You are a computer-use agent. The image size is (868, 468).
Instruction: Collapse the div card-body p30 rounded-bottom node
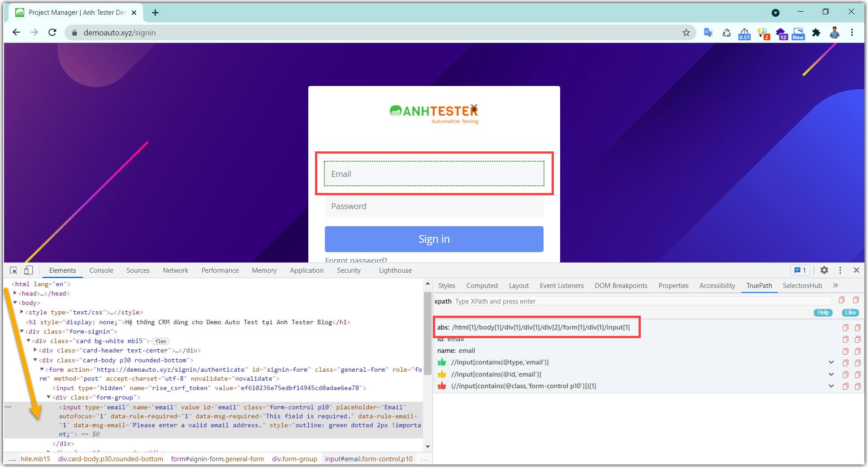(35, 360)
